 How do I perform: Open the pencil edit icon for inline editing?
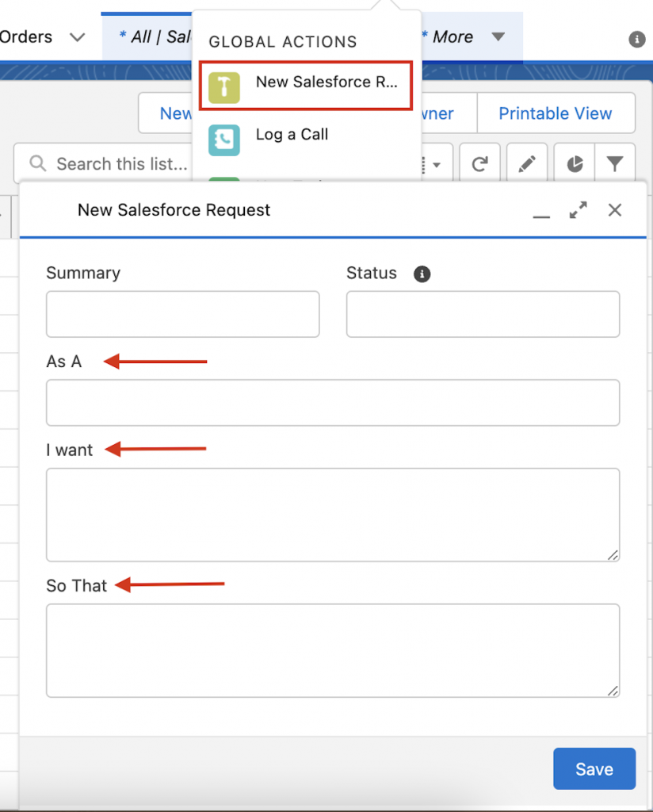pos(527,163)
